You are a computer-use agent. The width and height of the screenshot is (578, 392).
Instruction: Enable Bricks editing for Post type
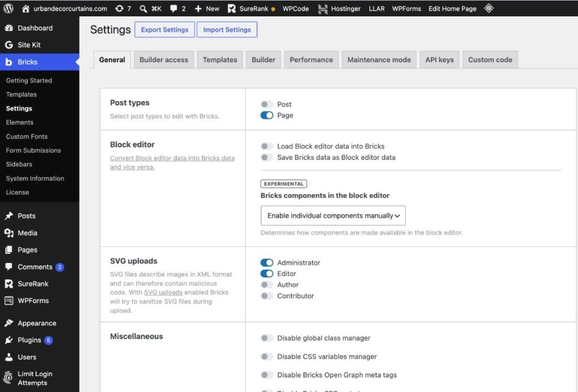point(267,104)
